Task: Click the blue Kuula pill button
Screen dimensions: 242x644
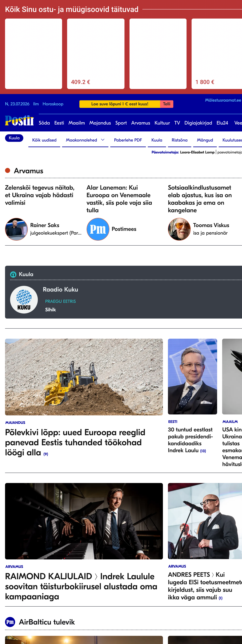Action: click(14, 138)
